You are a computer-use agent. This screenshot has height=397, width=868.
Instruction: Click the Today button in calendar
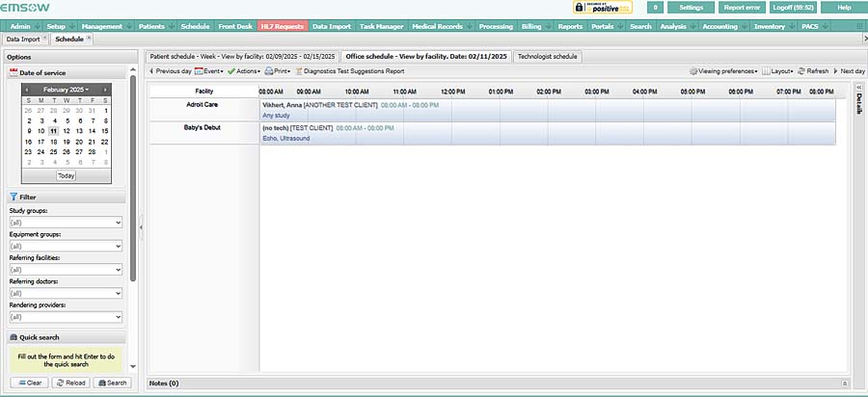point(66,175)
